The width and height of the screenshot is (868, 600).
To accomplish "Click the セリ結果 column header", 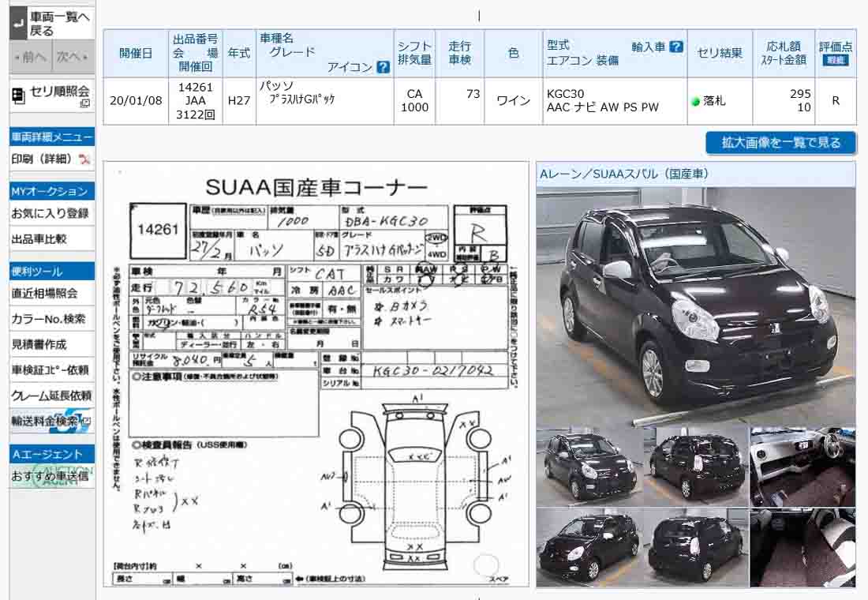I will (x=720, y=53).
